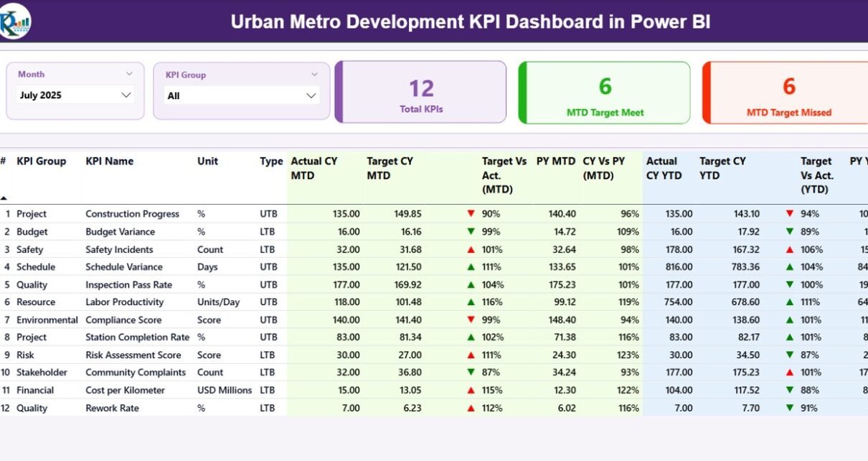Click the green YTD down arrow for Rework Rate
The image size is (868, 461).
[x=790, y=408]
